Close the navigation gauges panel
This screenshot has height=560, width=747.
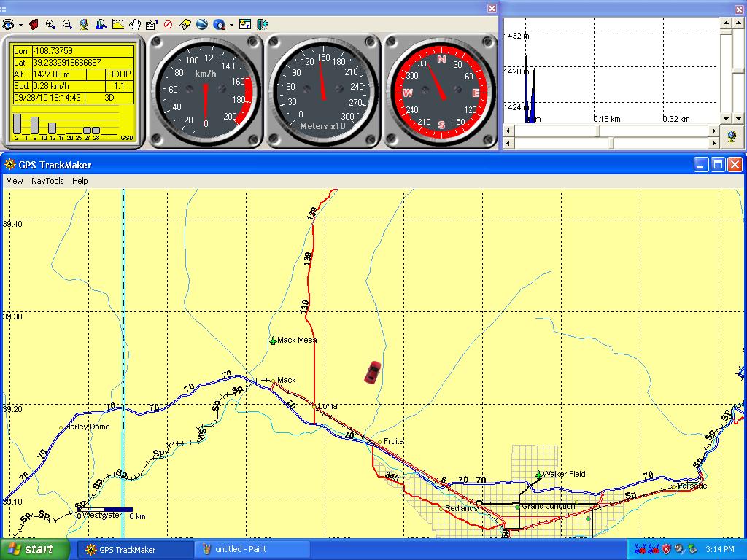click(x=492, y=8)
